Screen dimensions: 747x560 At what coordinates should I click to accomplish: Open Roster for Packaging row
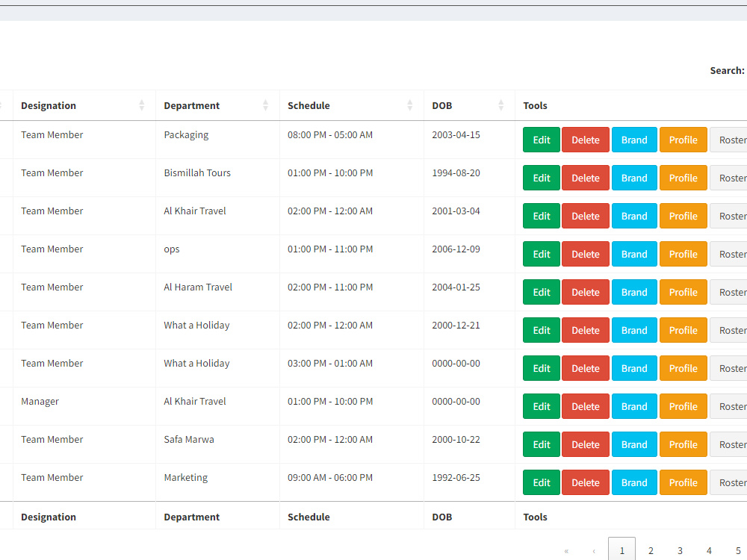(x=729, y=140)
